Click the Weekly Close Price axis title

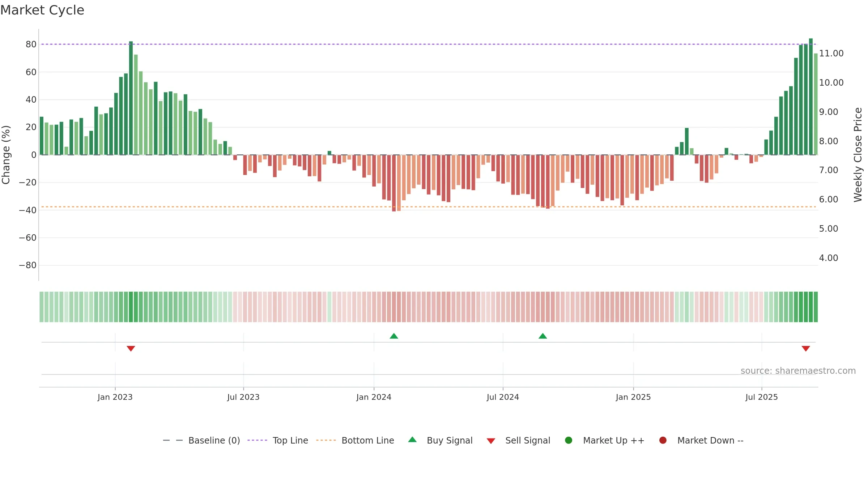tap(858, 155)
